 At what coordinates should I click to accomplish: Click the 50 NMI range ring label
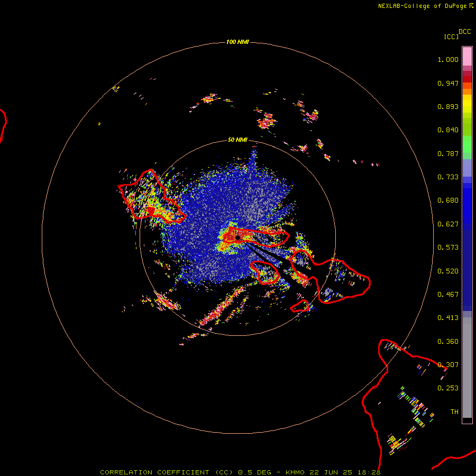pos(237,140)
